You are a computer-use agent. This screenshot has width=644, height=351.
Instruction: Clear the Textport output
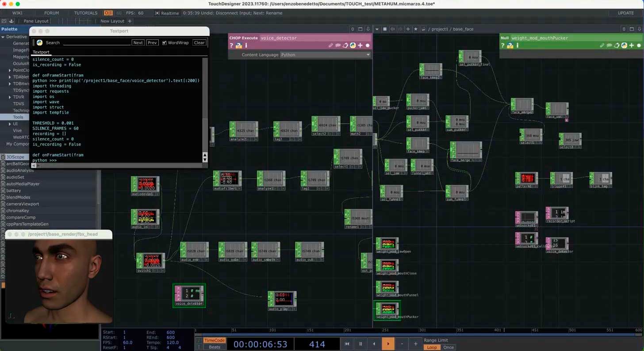pyautogui.click(x=199, y=43)
